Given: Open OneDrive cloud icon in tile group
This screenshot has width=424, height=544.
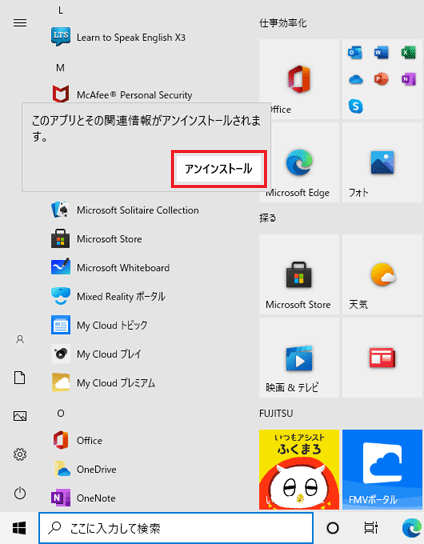Looking at the screenshot, I should pos(356,80).
